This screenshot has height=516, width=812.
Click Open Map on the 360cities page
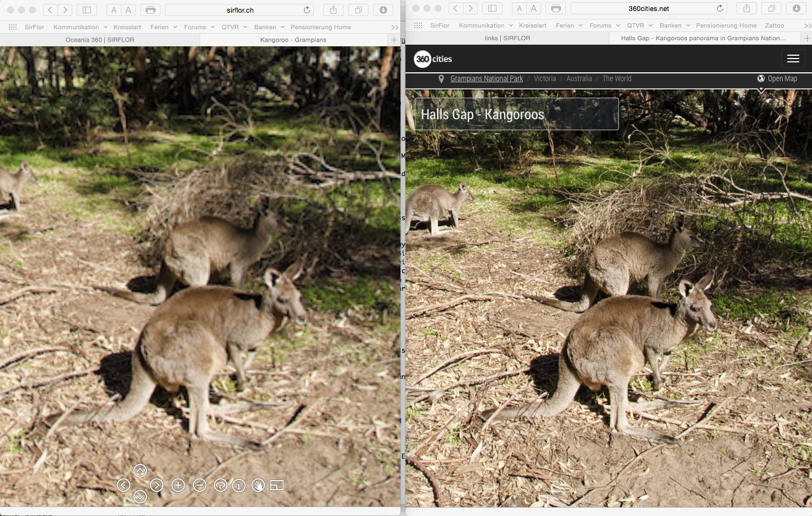click(777, 79)
